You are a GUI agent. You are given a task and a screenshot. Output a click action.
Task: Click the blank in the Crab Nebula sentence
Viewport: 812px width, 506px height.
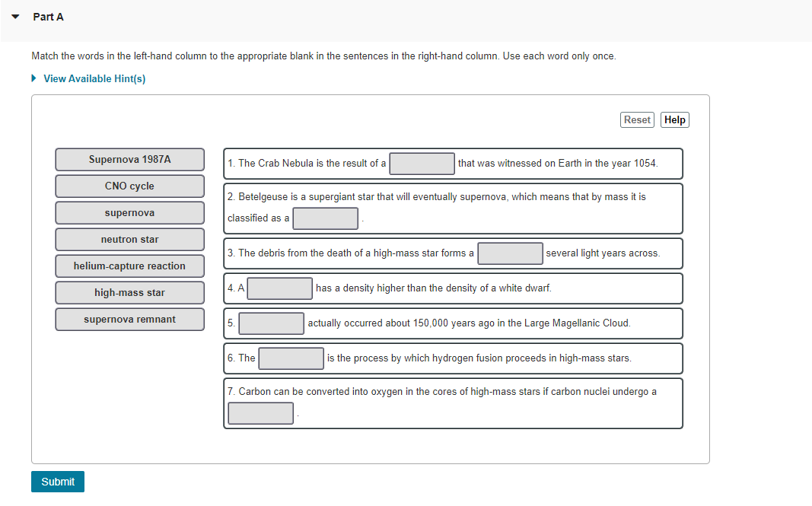[422, 164]
